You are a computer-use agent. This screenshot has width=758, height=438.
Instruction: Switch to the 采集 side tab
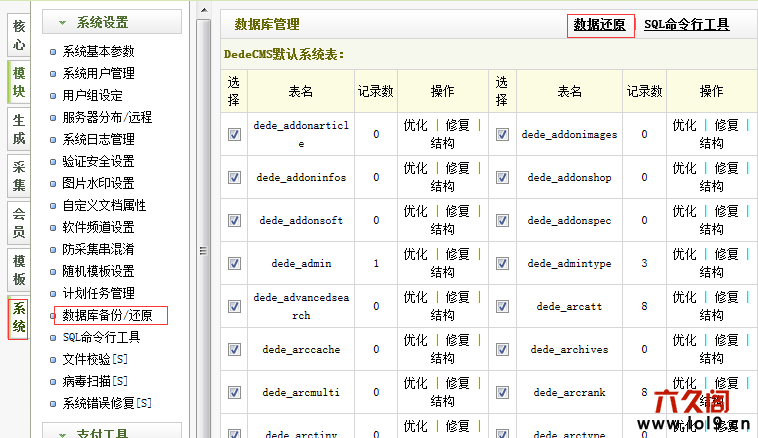pyautogui.click(x=19, y=176)
